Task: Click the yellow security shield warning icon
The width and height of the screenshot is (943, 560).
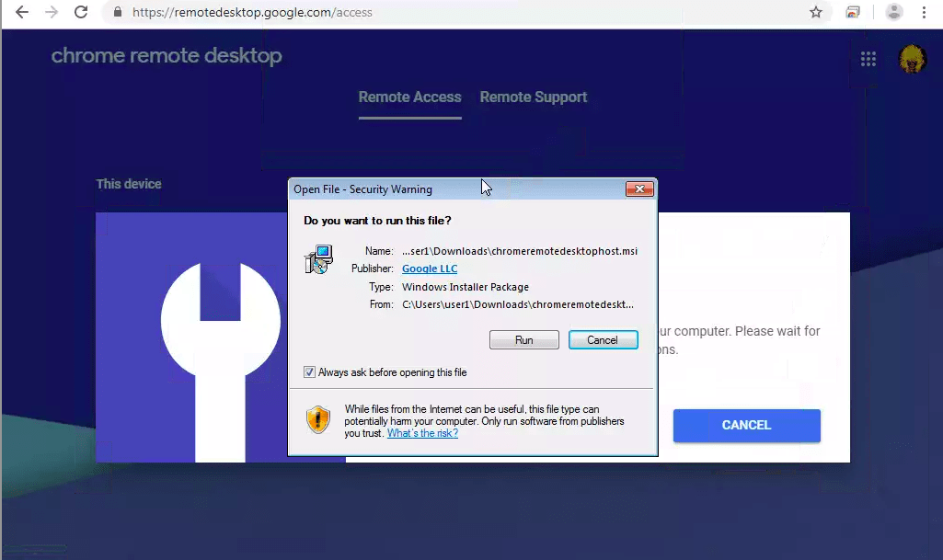Action: click(x=318, y=419)
